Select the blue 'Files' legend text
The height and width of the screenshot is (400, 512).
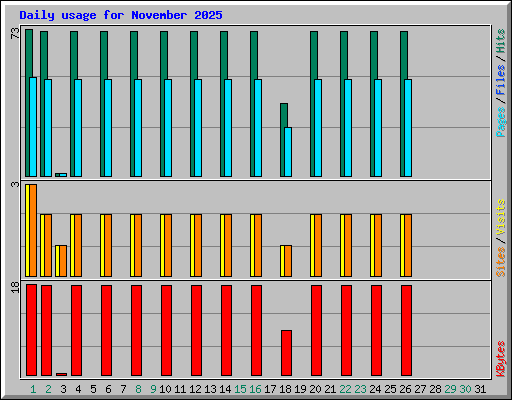500,80
